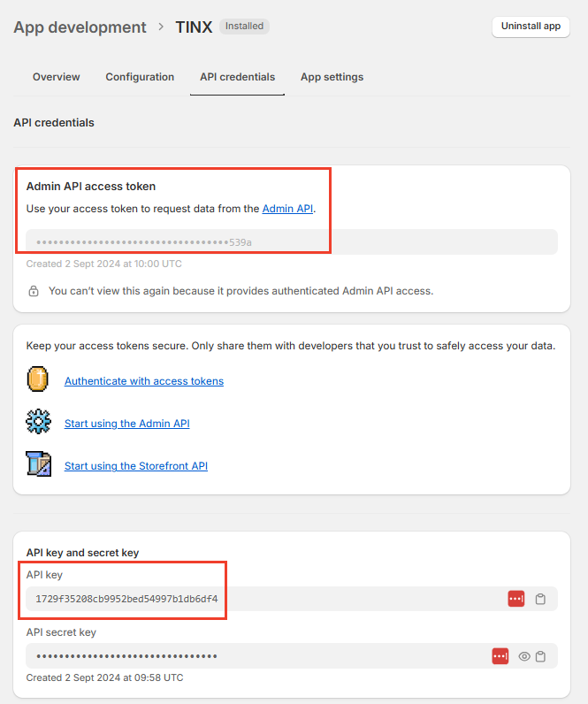Switch to the Overview tab
The image size is (588, 704).
(57, 77)
